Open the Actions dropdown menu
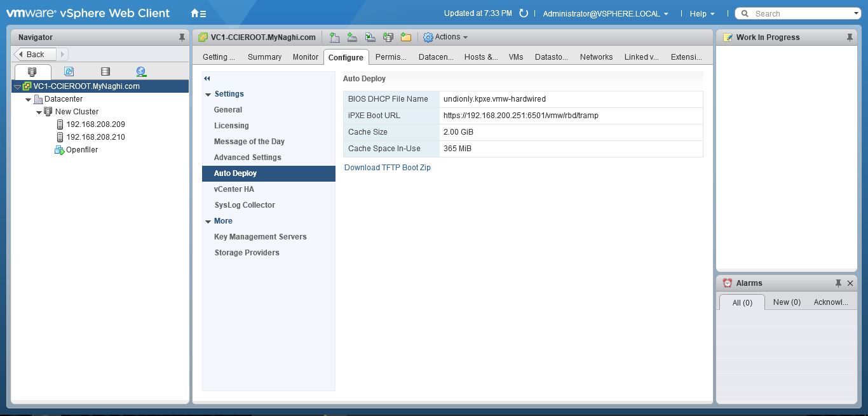This screenshot has height=416, width=868. click(x=445, y=37)
